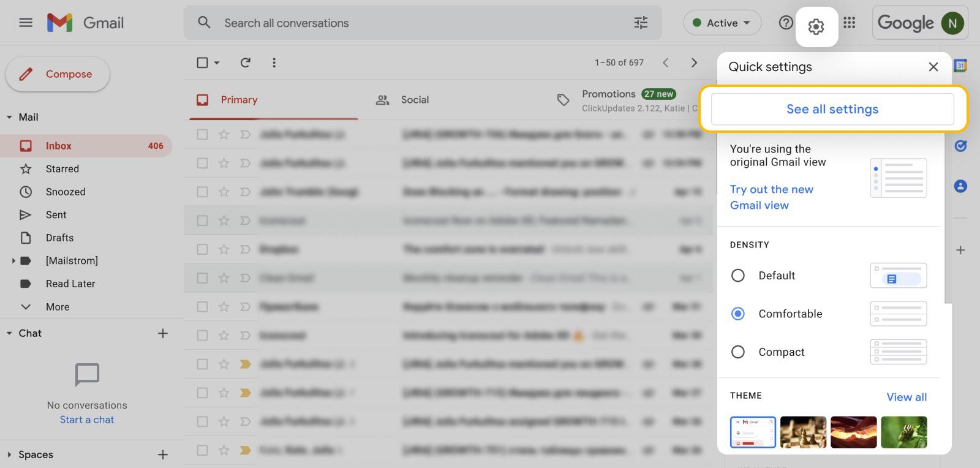The width and height of the screenshot is (980, 468).
Task: Open the main menu hamburger icon
Action: point(26,23)
